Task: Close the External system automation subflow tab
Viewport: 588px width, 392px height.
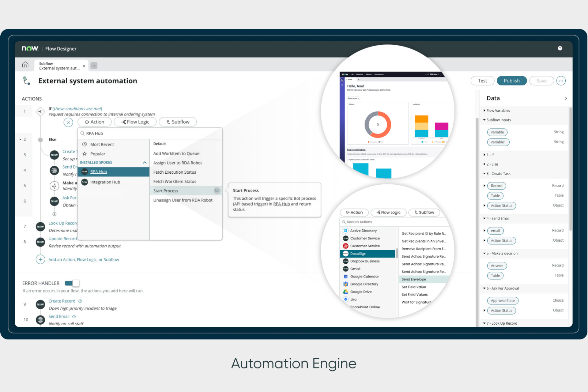Action: [84, 66]
